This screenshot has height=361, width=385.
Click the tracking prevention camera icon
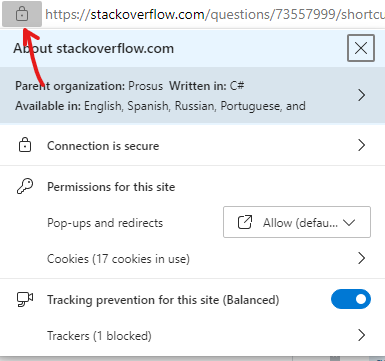coord(25,299)
